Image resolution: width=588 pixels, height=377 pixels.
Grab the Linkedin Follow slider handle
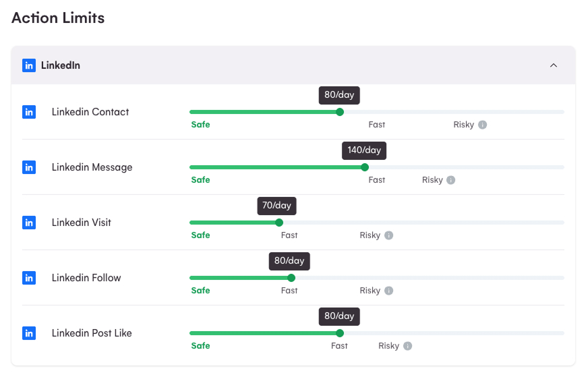click(291, 278)
